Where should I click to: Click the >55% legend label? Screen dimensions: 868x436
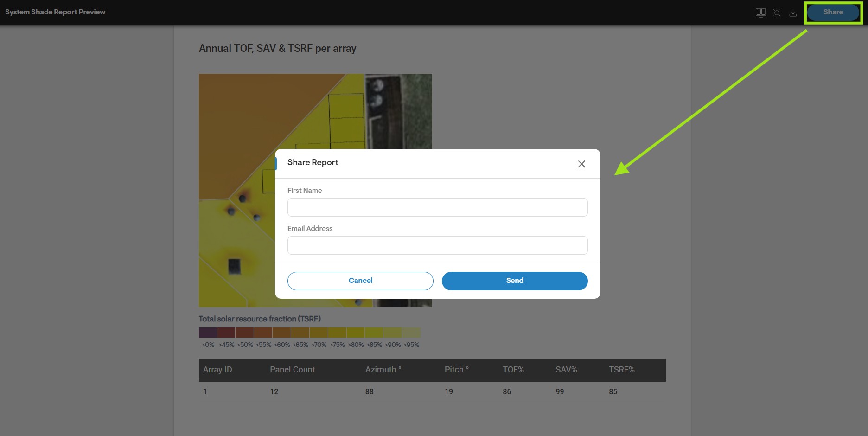[263, 345]
